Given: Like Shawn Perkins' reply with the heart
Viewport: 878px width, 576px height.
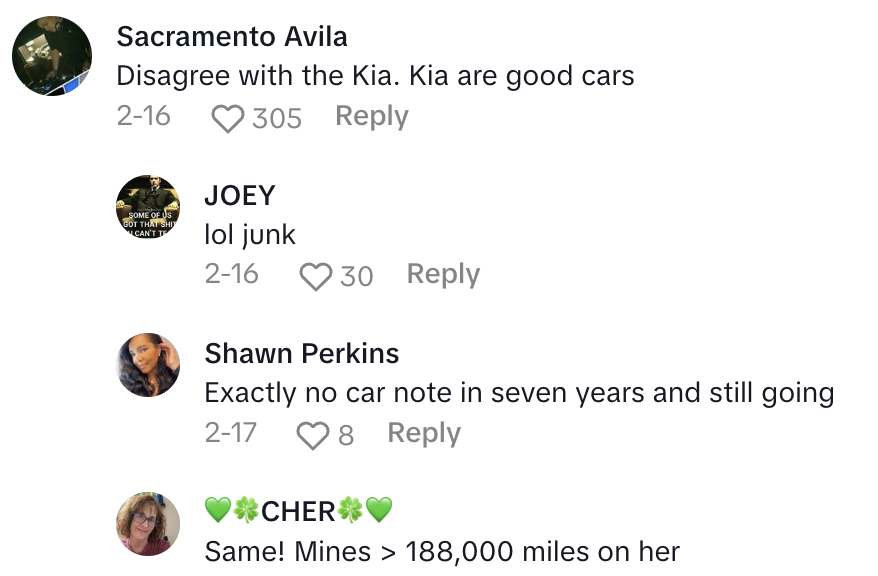Looking at the screenshot, I should (x=313, y=435).
